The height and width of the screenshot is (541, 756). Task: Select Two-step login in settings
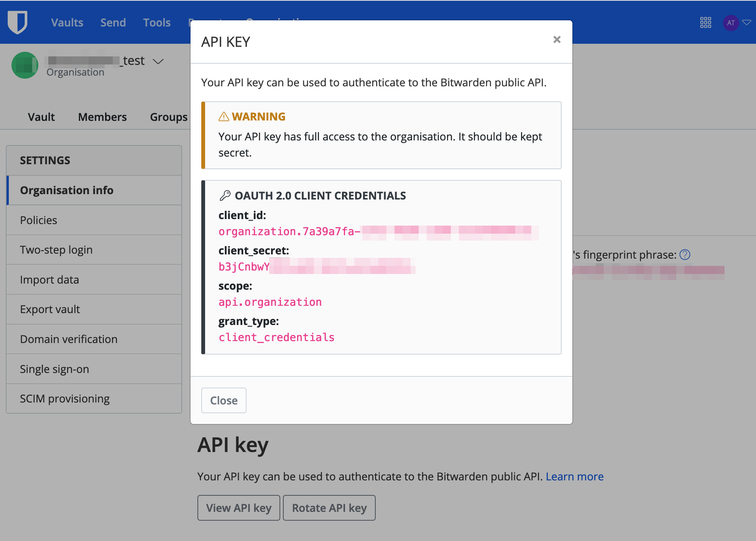[56, 250]
